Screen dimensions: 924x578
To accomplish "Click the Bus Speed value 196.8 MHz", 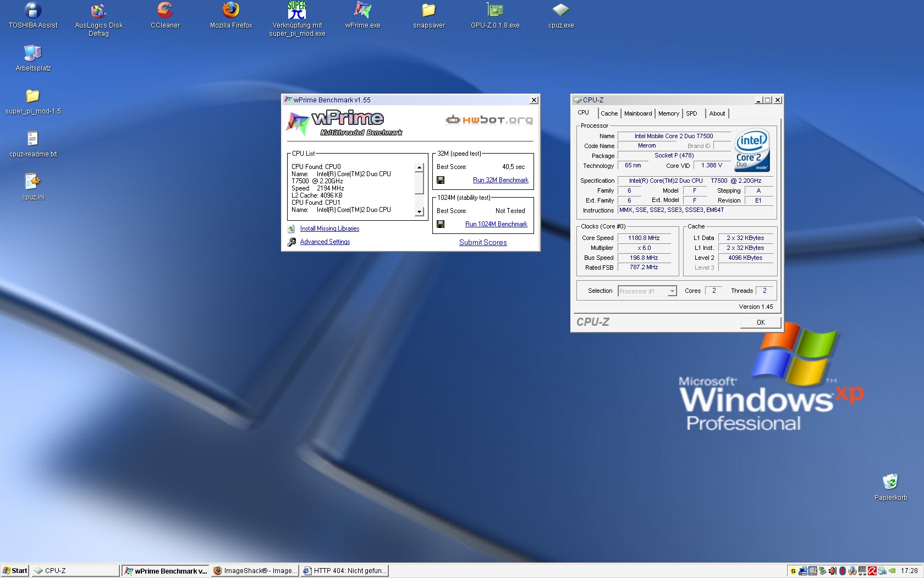I will click(643, 258).
